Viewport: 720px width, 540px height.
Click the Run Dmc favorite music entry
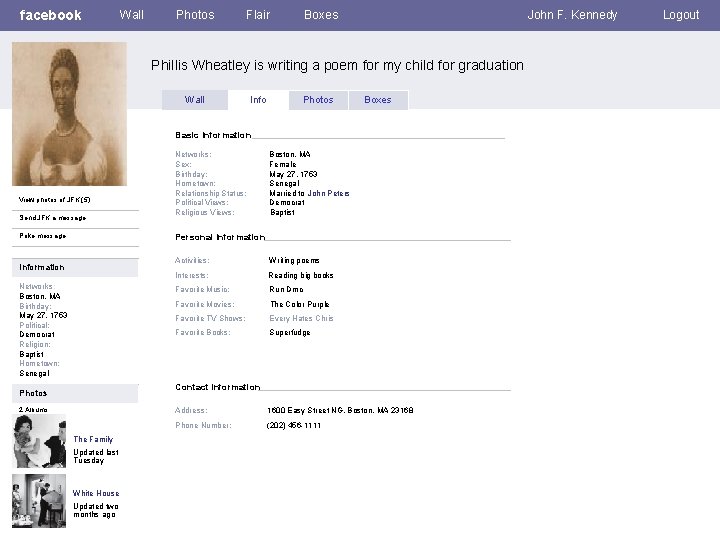286,289
